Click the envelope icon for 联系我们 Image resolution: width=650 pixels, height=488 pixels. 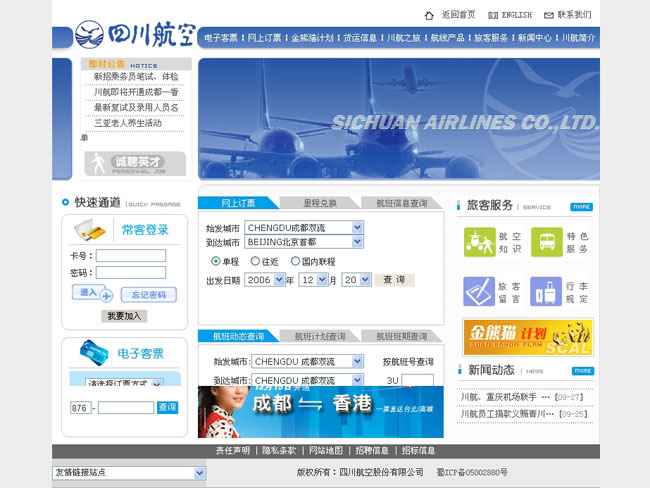548,15
